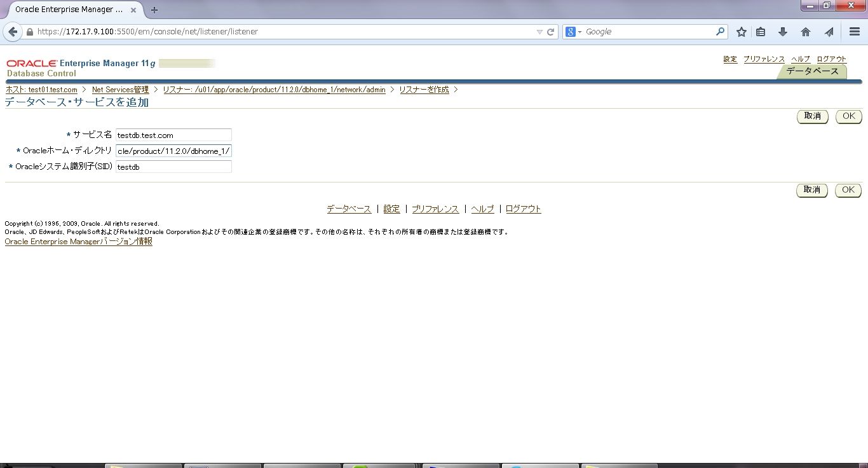This screenshot has height=468, width=868.
Task: Click the magnifier search icon
Action: [x=721, y=31]
